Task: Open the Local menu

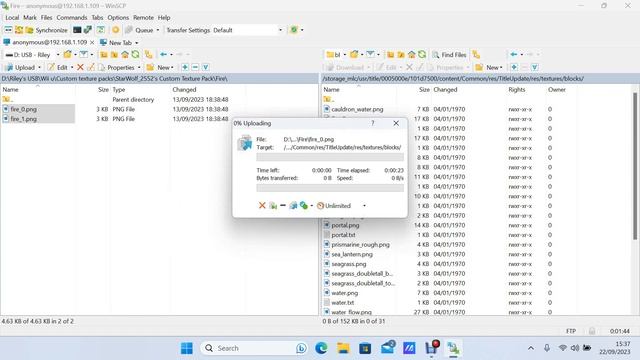Action: [x=12, y=18]
